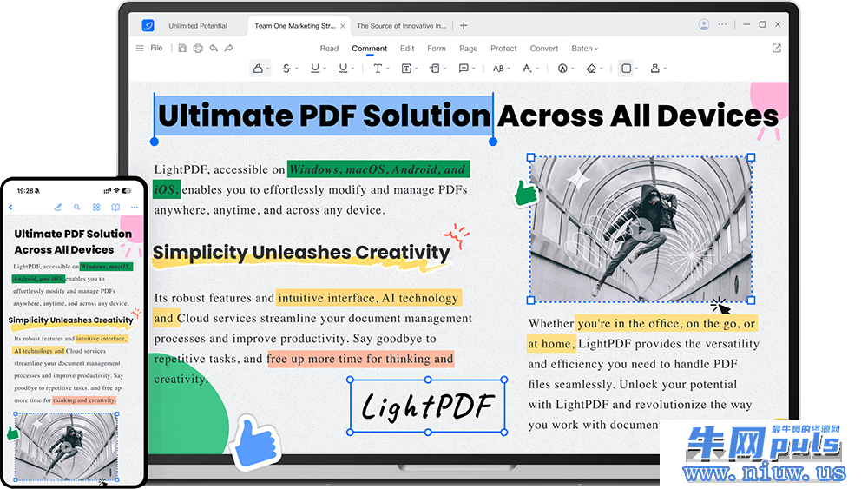Tap the book reading-mode icon on phone
This screenshot has width=868, height=489.
tap(115, 207)
